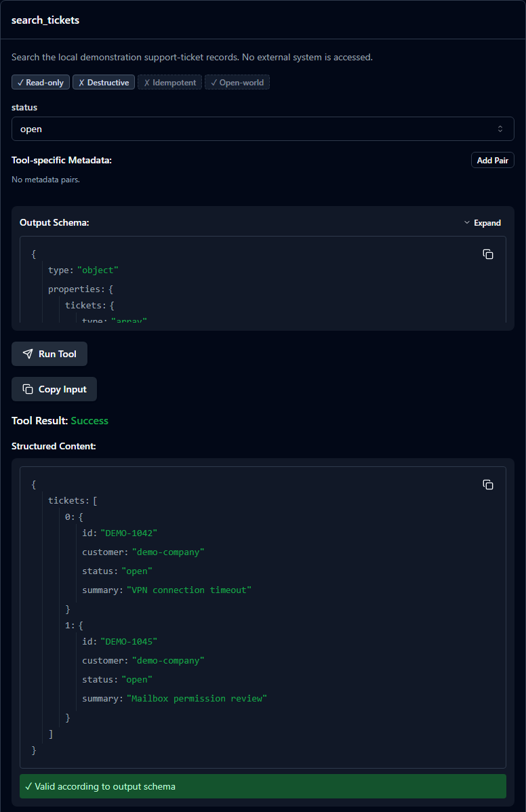Click the properties key in the schema
This screenshot has width=526, height=812.
76,289
